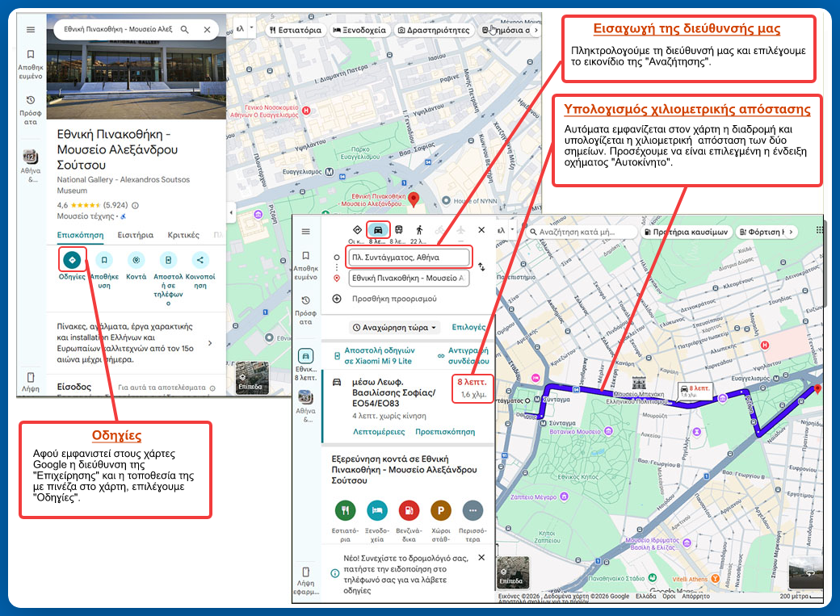The height and width of the screenshot is (616, 840).
Task: Select the best-route diamond travel mode
Action: click(357, 230)
